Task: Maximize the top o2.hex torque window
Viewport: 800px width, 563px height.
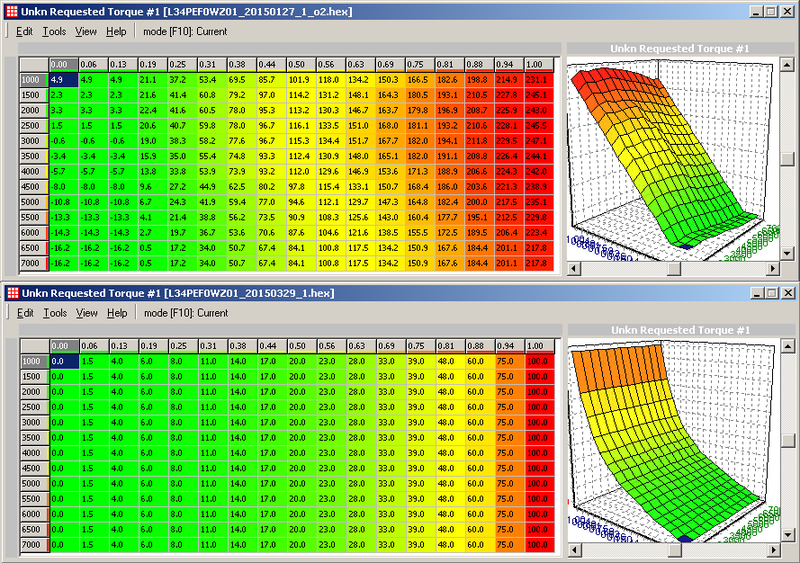Action: 770,10
